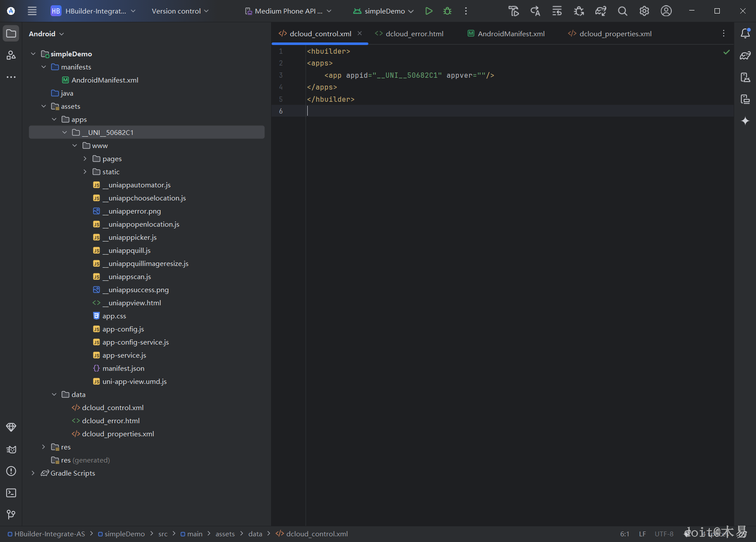
Task: Toggle the Project tool window
Action: pos(11,34)
